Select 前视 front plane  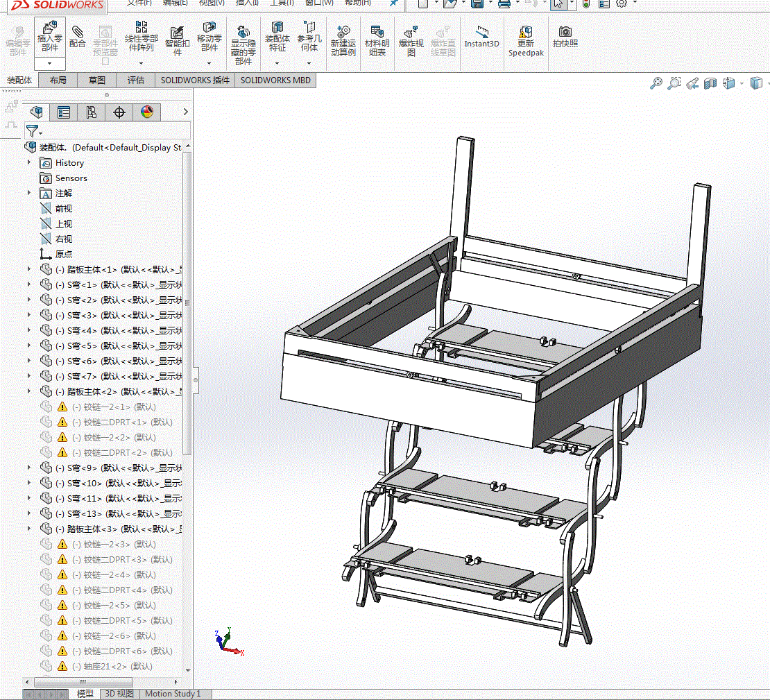[x=63, y=208]
